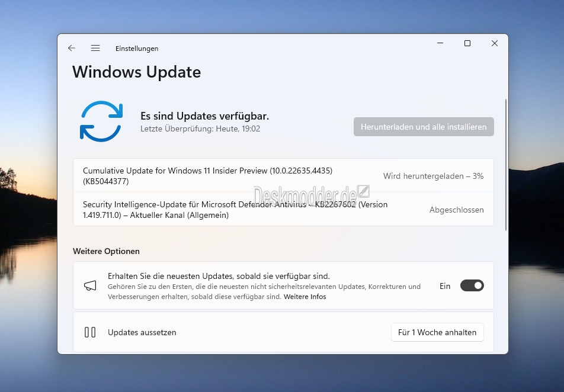The image size is (564, 392).
Task: Turn off the 'Ein' newest updates toggle
Action: point(472,286)
